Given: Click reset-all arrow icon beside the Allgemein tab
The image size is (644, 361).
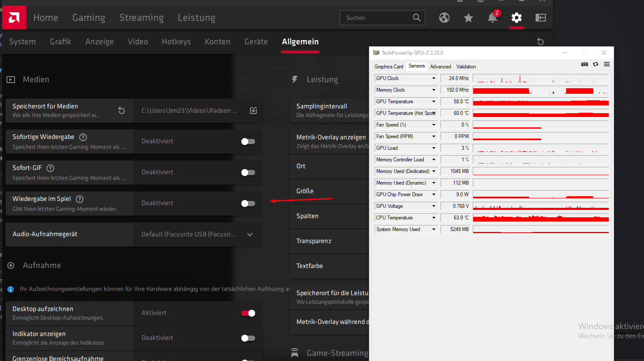Looking at the screenshot, I should click(x=541, y=42).
